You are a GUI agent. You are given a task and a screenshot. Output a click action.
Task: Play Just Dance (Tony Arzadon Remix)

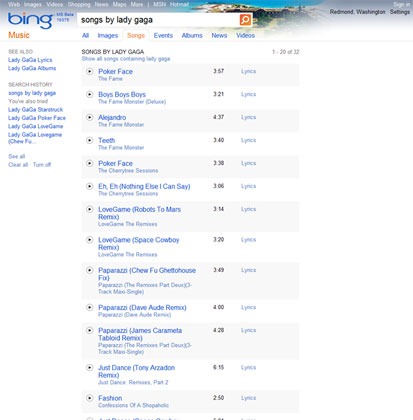(x=90, y=368)
